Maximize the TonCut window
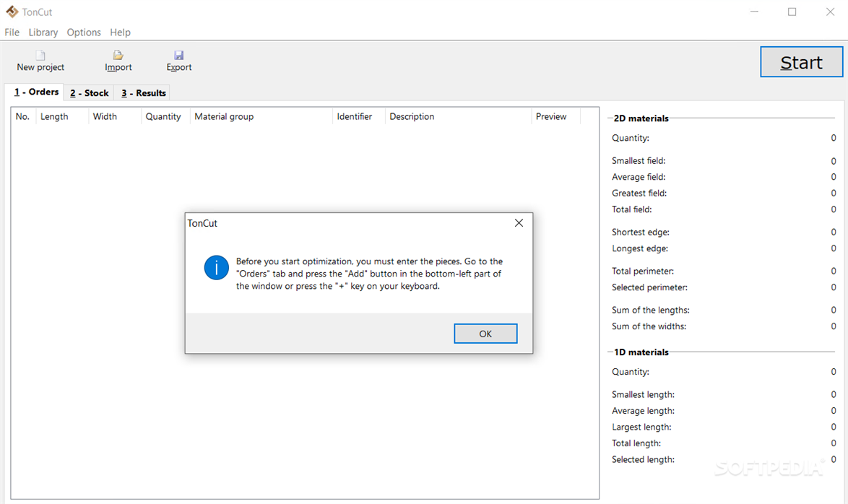 (792, 12)
